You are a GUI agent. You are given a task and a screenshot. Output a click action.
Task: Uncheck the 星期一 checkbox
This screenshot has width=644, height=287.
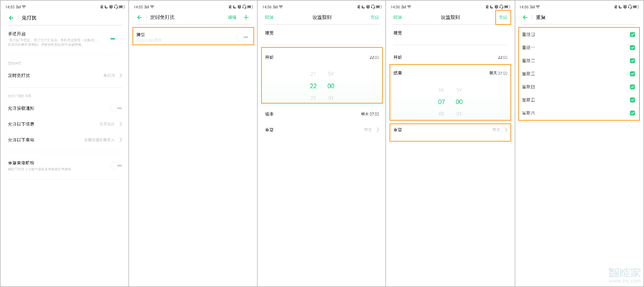[632, 47]
